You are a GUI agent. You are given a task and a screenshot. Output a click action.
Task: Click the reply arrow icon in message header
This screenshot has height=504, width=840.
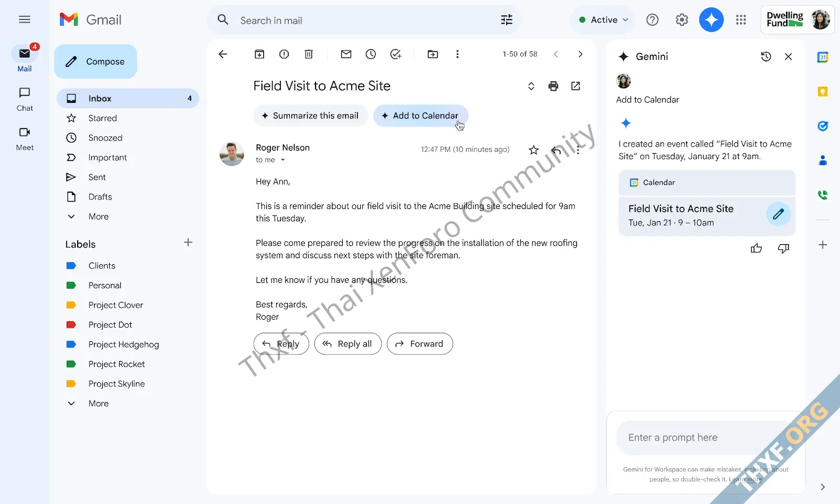tap(556, 150)
